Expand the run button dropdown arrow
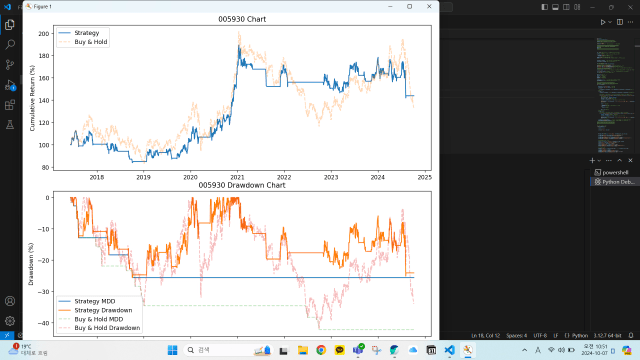Image resolution: width=640 pixels, height=360 pixels. [610, 22]
